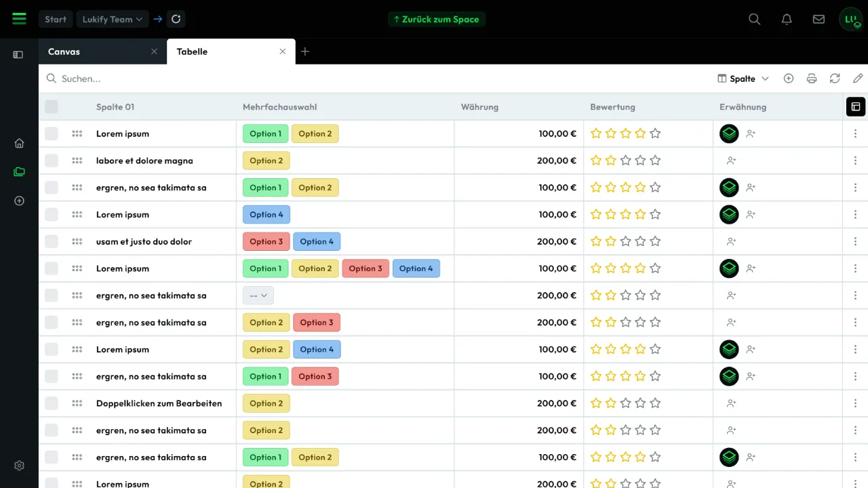Screen dimensions: 868x488
Task: Open the empty '--' multi-select dropdown
Action: pyautogui.click(x=258, y=296)
